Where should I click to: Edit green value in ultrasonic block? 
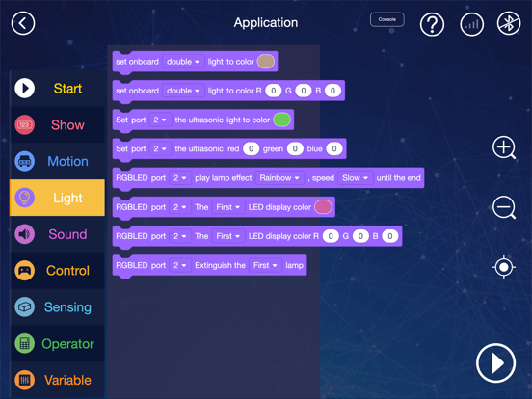295,148
